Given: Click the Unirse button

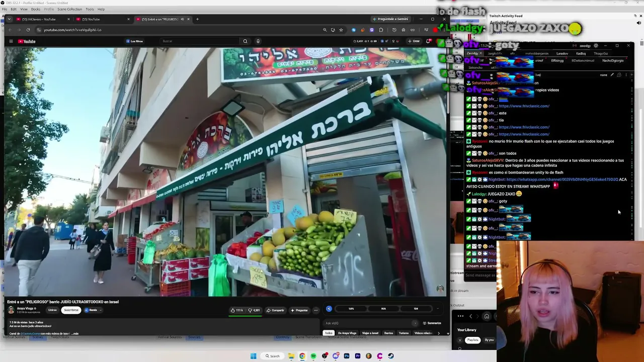Looking at the screenshot, I should tap(52, 310).
